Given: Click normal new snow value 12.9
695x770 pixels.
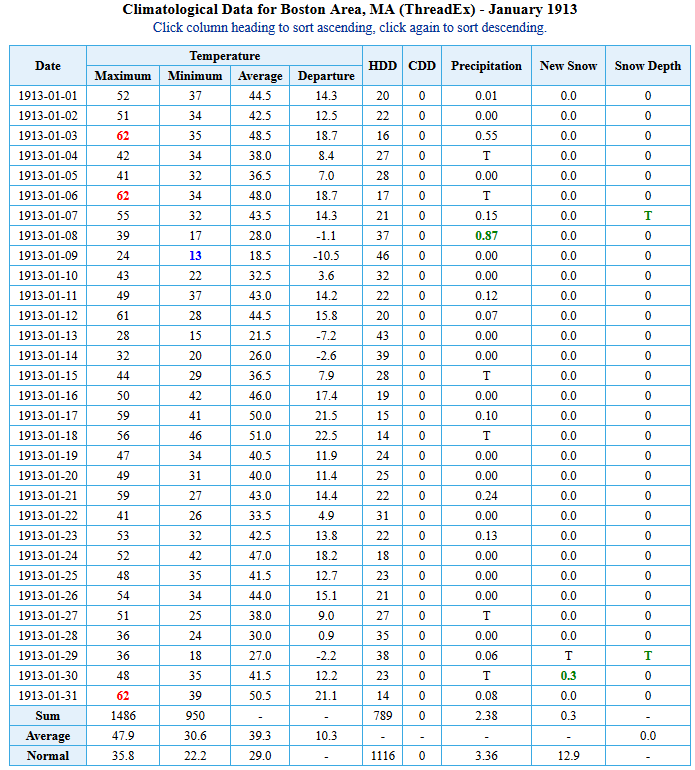Looking at the screenshot, I should click(x=568, y=756).
